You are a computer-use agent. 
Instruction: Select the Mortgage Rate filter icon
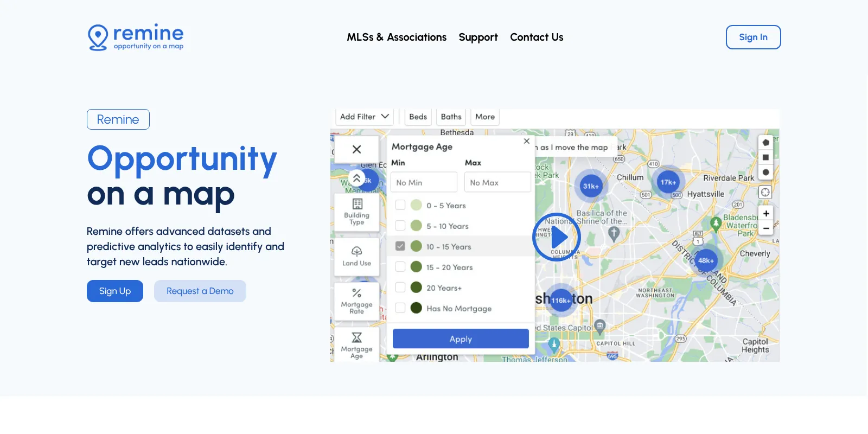coord(356,301)
